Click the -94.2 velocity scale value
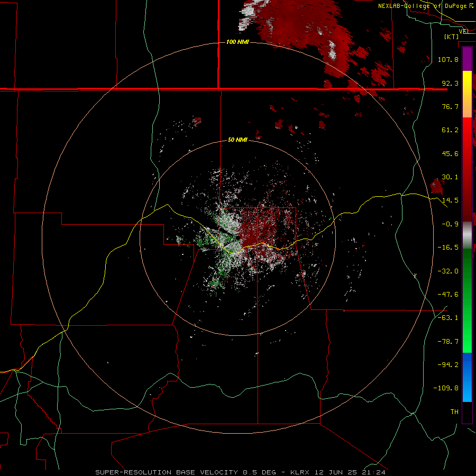476x476 pixels. pos(448,364)
